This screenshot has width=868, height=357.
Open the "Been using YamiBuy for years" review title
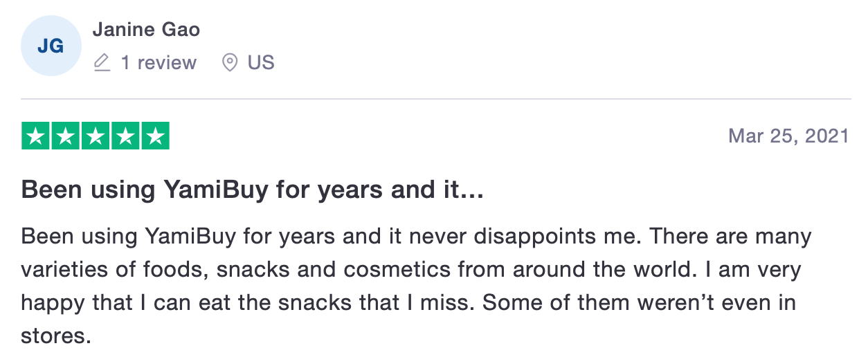coord(253,190)
